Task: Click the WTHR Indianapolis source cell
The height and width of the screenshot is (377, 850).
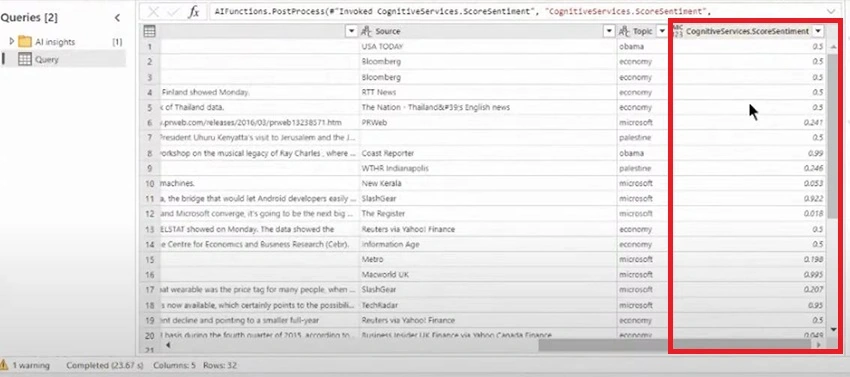Action: click(x=487, y=168)
